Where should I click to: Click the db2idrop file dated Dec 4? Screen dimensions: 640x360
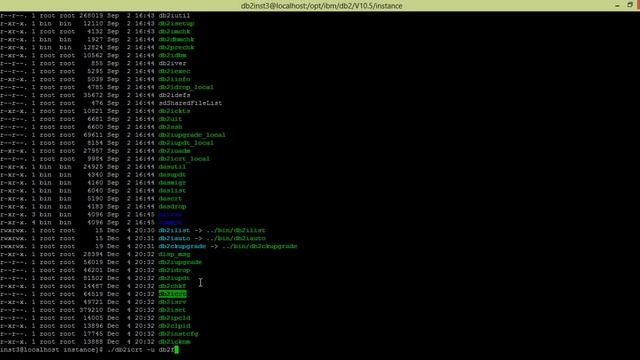[x=174, y=270]
